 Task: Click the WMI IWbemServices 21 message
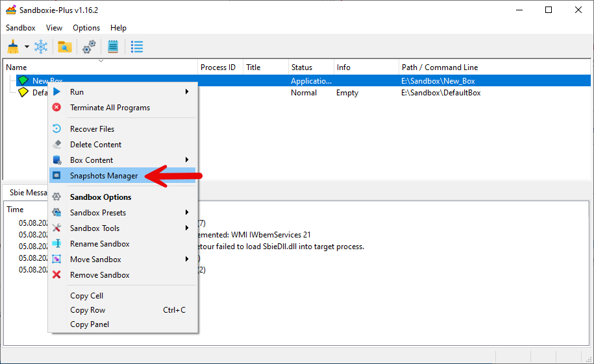(254, 235)
